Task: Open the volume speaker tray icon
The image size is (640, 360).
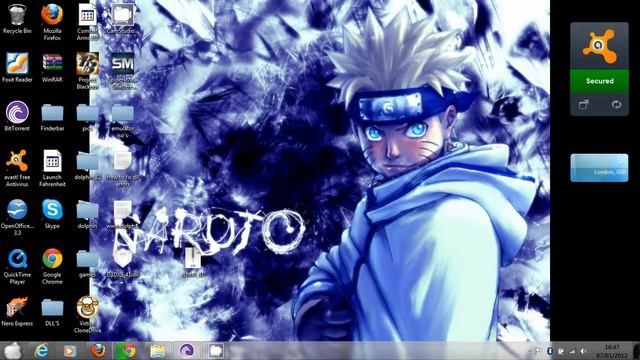Action: tap(584, 351)
